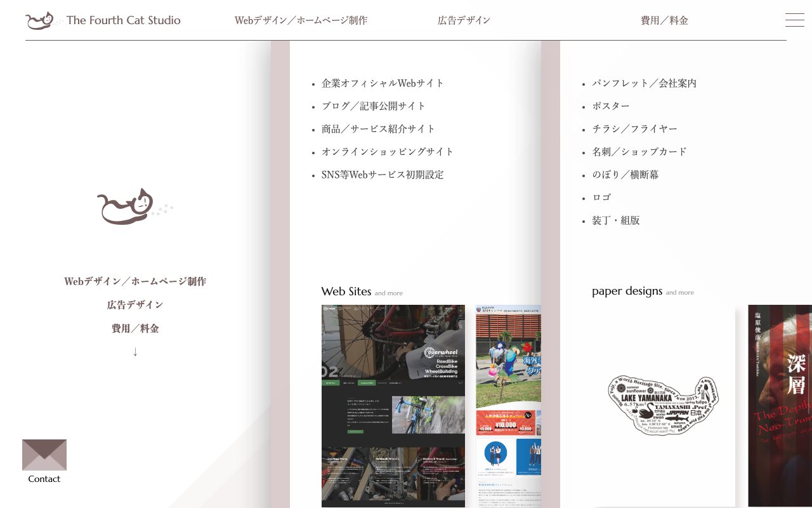Click ブログ／記事公開サイト list item
Image resolution: width=812 pixels, height=508 pixels.
[x=374, y=106]
